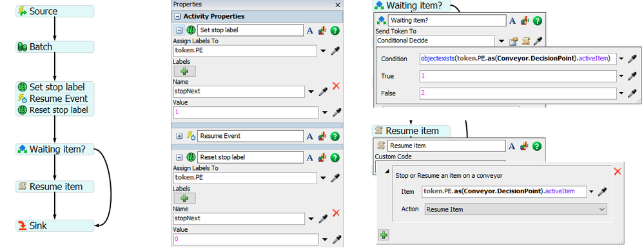Image resolution: width=644 pixels, height=248 pixels.
Task: Remove stopNext label under Reset stop label
Action: coord(336,213)
